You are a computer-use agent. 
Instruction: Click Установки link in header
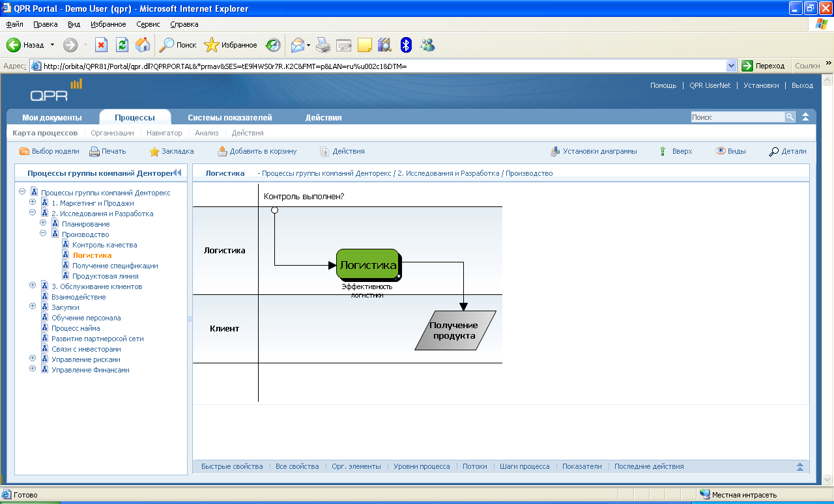click(x=761, y=85)
